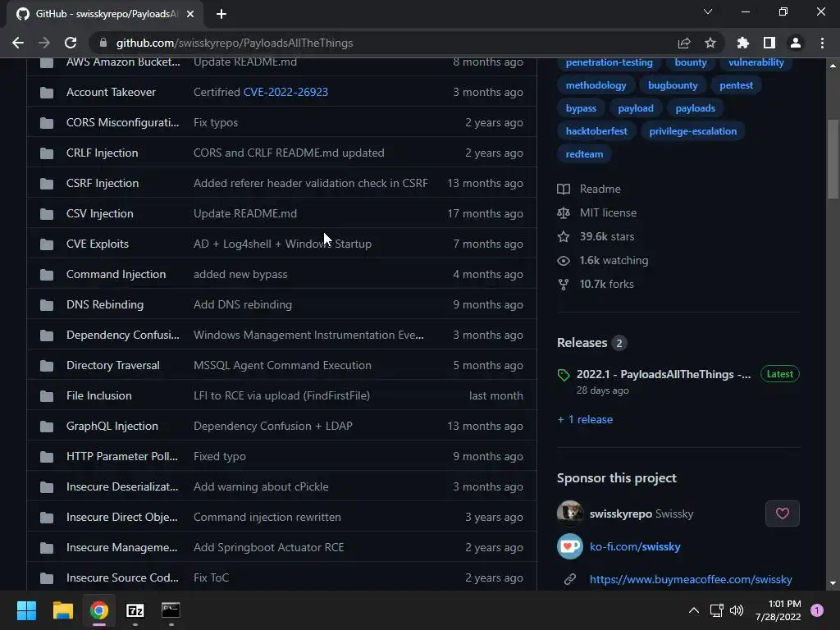Click the ko-fi logo icon
Viewport: 840px width, 630px height.
click(570, 546)
